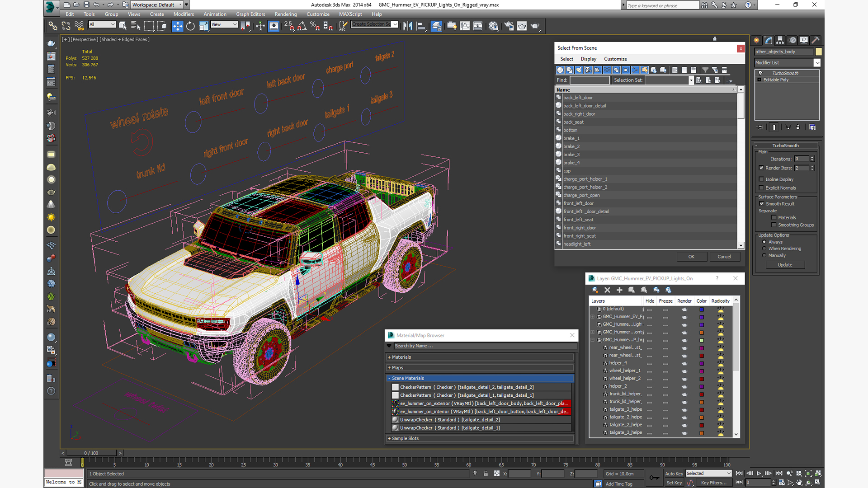Open the Modifier List dropdown
The height and width of the screenshot is (488, 868).
tap(817, 63)
